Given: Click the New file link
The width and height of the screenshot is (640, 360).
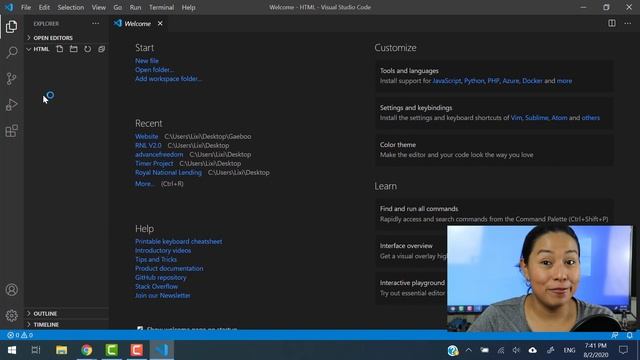Looking at the screenshot, I should click(x=147, y=61).
